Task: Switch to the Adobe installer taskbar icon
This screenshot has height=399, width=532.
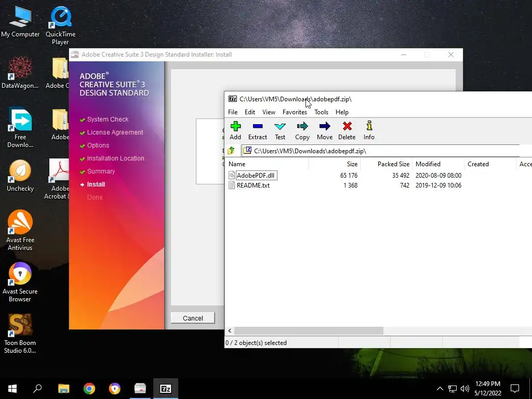Action: pyautogui.click(x=140, y=389)
